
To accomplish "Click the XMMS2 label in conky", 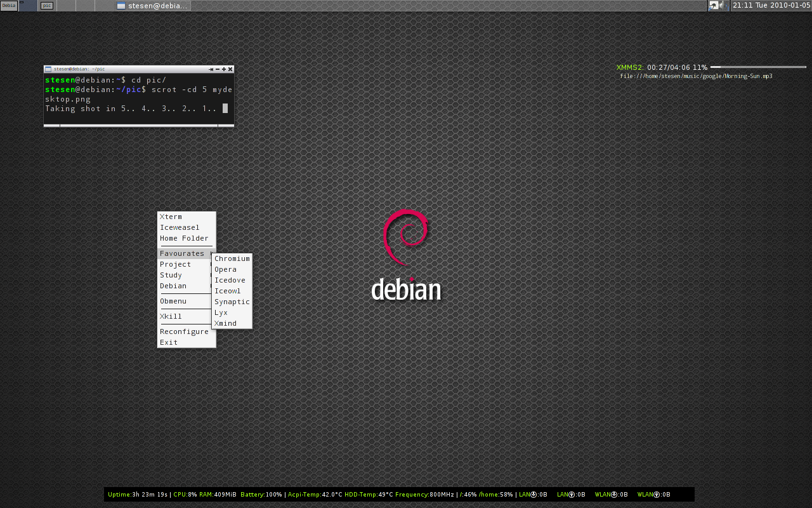I will point(630,67).
